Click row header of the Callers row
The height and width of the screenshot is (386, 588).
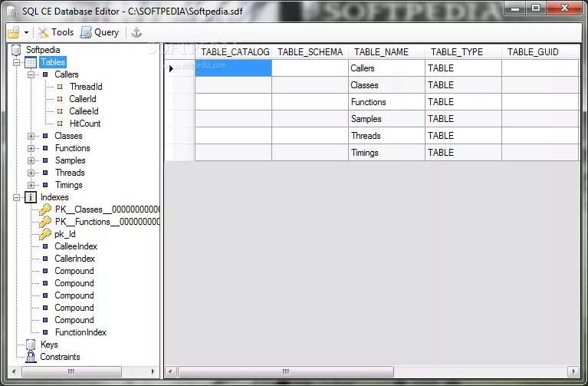click(179, 68)
